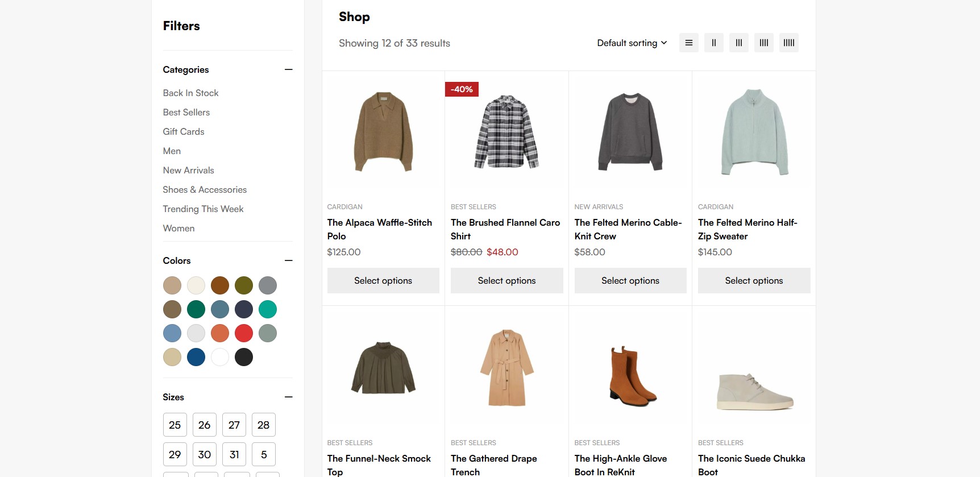Select the bright teal color swatch
The image size is (980, 477).
pos(268,309)
